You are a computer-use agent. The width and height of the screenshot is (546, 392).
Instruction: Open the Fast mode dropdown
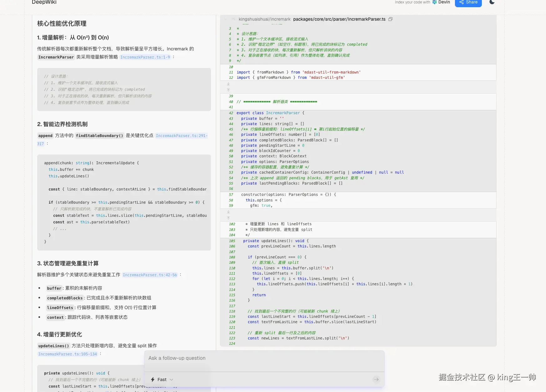pos(162,379)
